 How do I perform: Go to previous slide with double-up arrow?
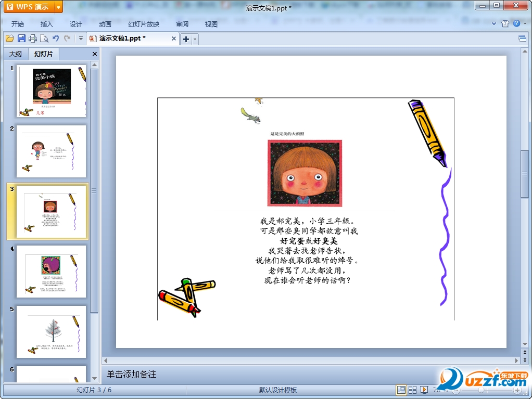(x=525, y=353)
